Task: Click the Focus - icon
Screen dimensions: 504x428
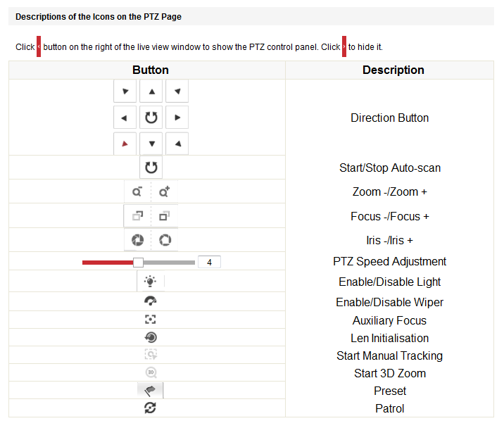Action: 137,216
